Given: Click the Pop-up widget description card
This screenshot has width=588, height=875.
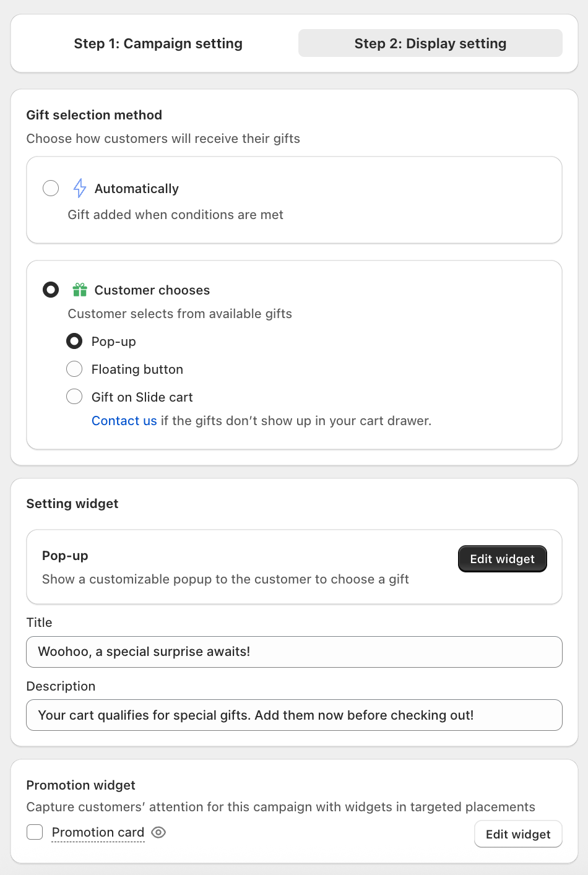Looking at the screenshot, I should coord(294,567).
